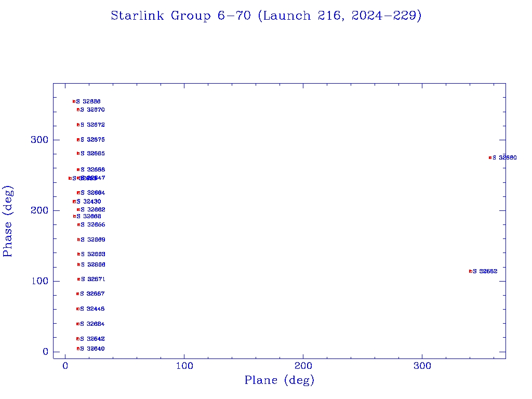Select the red marker beside S 32680
This screenshot has height=399, width=532.
(x=490, y=158)
